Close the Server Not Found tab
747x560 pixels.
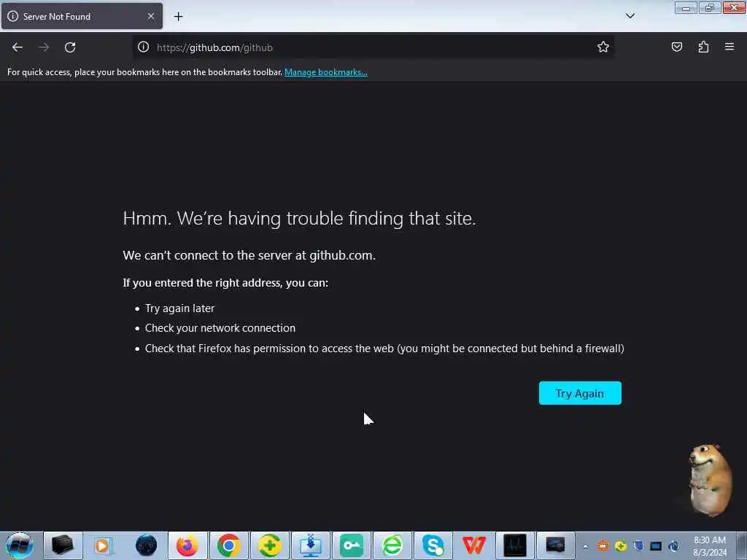click(151, 16)
